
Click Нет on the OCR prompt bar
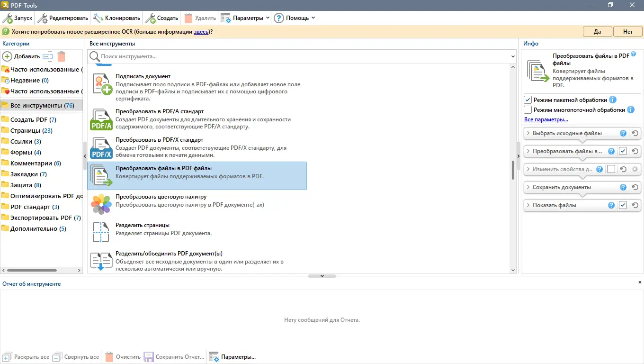(628, 32)
